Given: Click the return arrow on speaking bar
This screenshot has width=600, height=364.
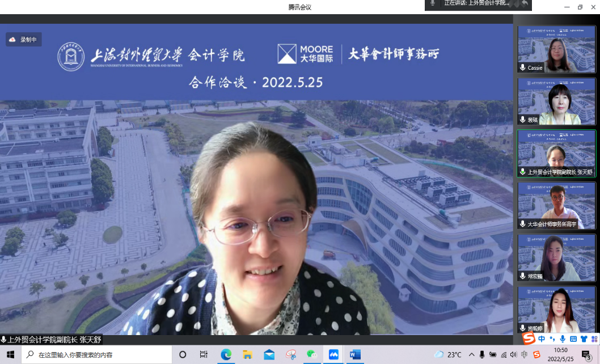Looking at the screenshot, I should click(525, 3).
